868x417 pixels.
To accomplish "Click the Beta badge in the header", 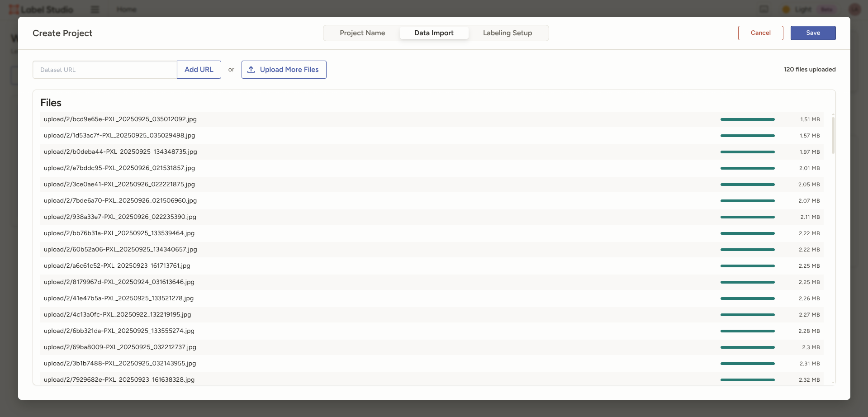I will (826, 9).
